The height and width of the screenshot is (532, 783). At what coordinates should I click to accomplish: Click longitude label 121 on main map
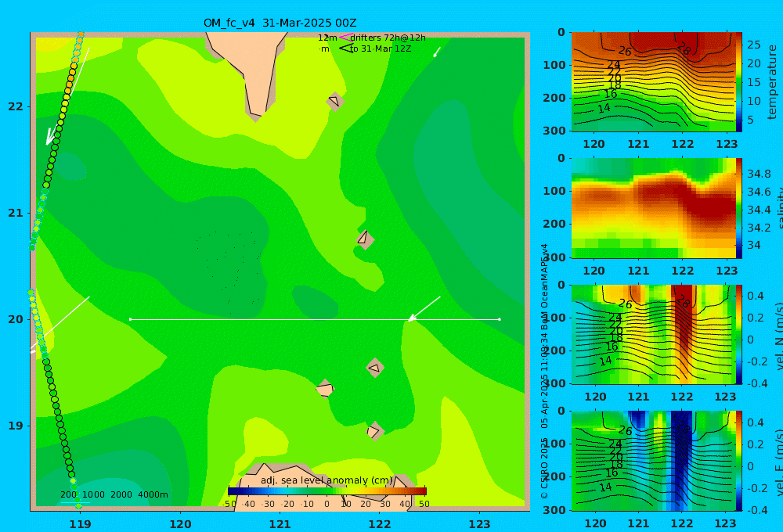coord(280,524)
